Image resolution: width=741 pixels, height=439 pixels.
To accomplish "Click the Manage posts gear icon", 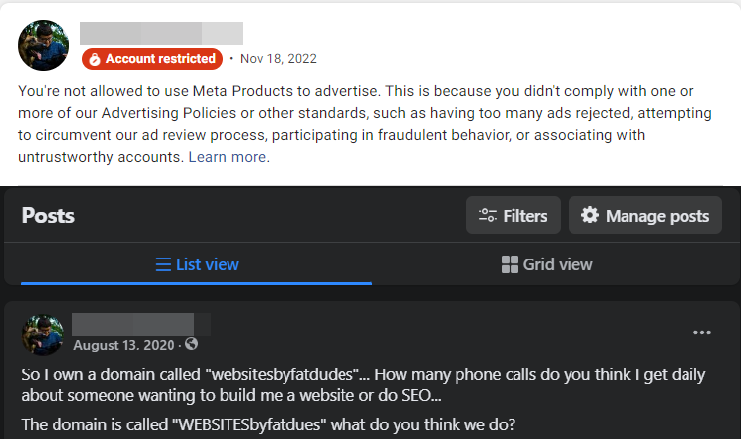I will 590,215.
